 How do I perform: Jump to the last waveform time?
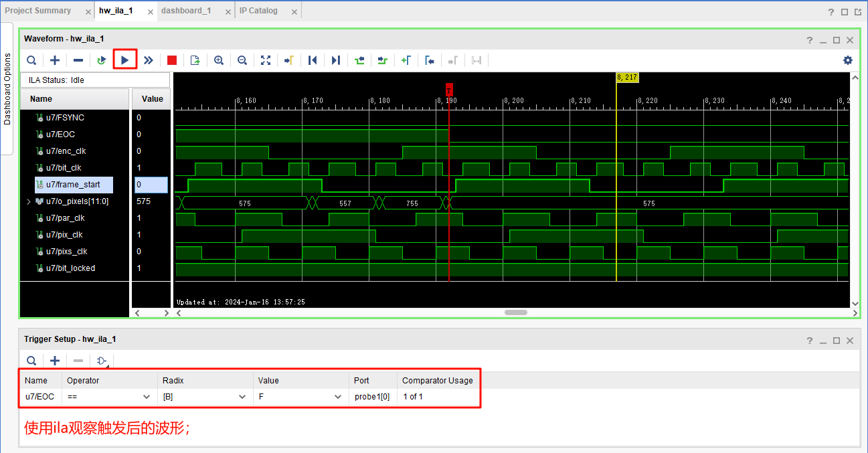(336, 60)
